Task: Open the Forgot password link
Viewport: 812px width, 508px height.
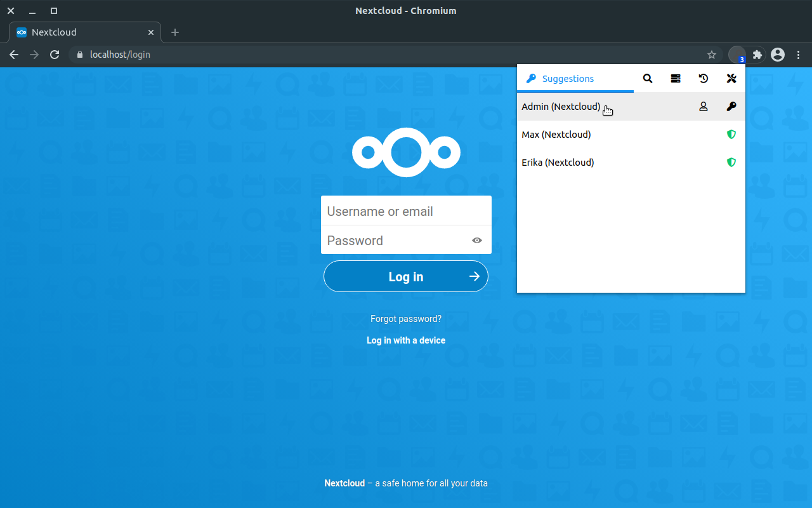Action: coord(405,318)
